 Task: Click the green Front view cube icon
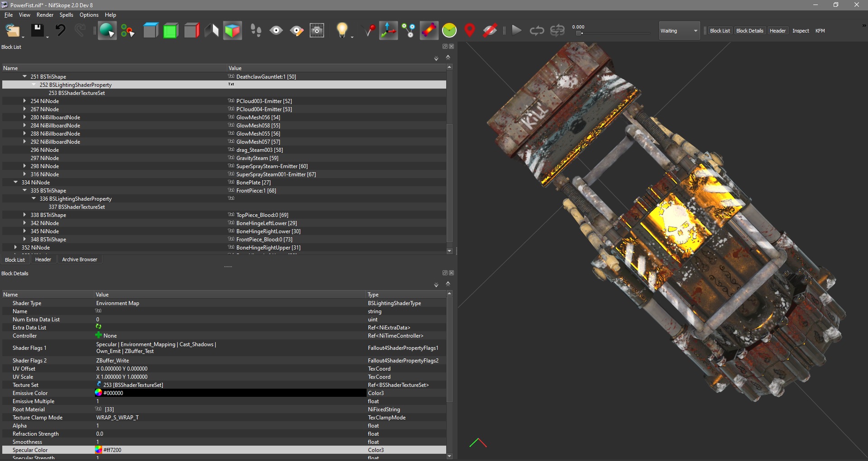[170, 31]
